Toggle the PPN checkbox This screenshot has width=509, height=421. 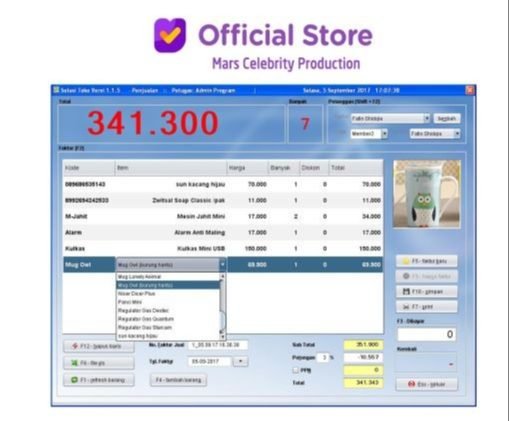click(x=295, y=370)
